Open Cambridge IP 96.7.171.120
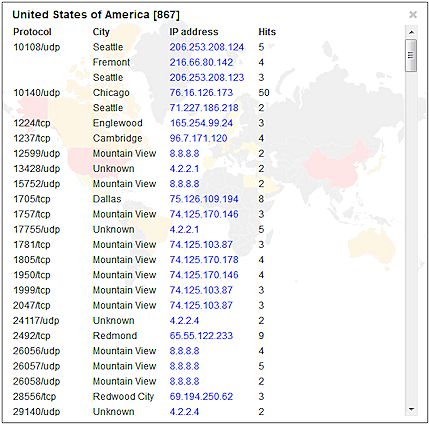The width and height of the screenshot is (429, 424). point(198,138)
